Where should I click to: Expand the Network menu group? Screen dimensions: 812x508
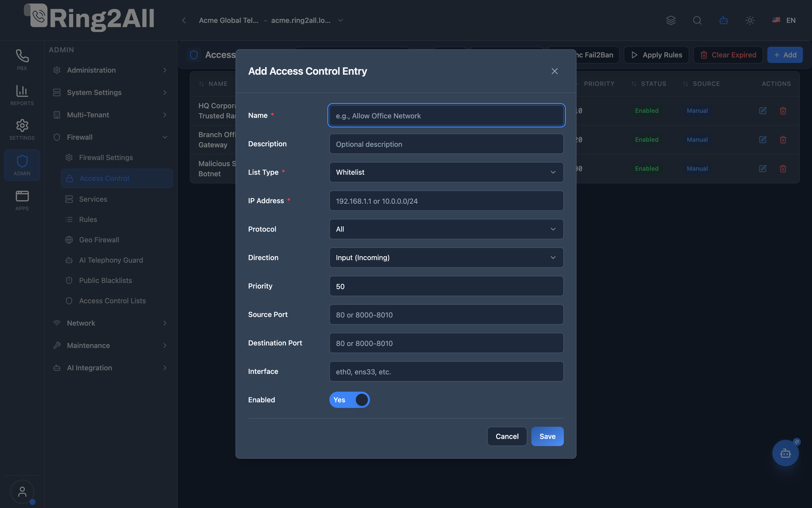point(110,323)
